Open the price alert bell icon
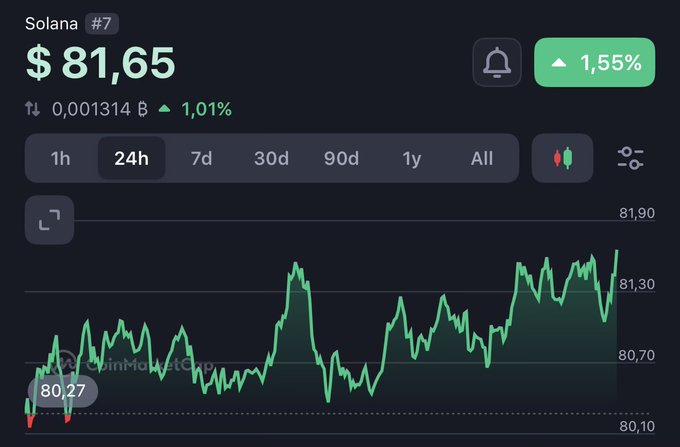This screenshot has width=680, height=447. 497,62
